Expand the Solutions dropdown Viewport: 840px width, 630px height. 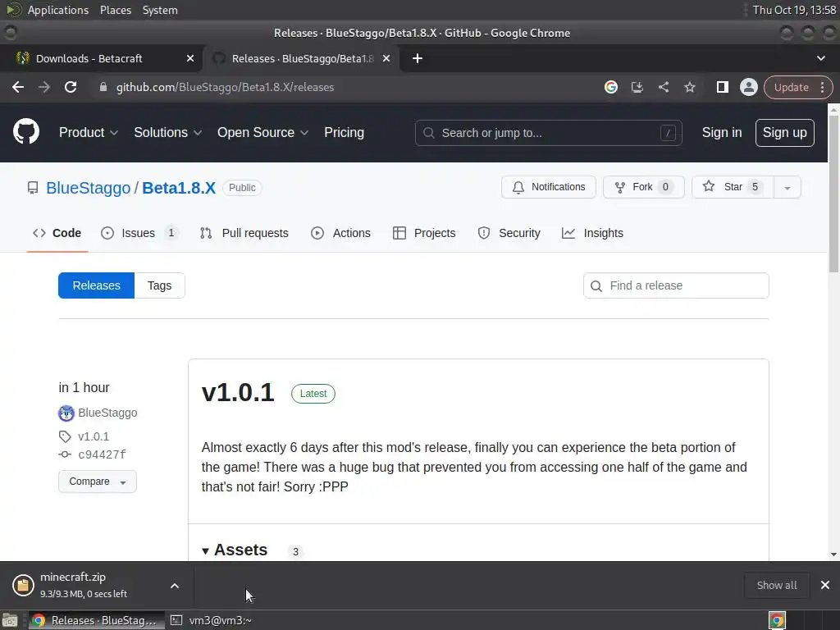click(167, 132)
